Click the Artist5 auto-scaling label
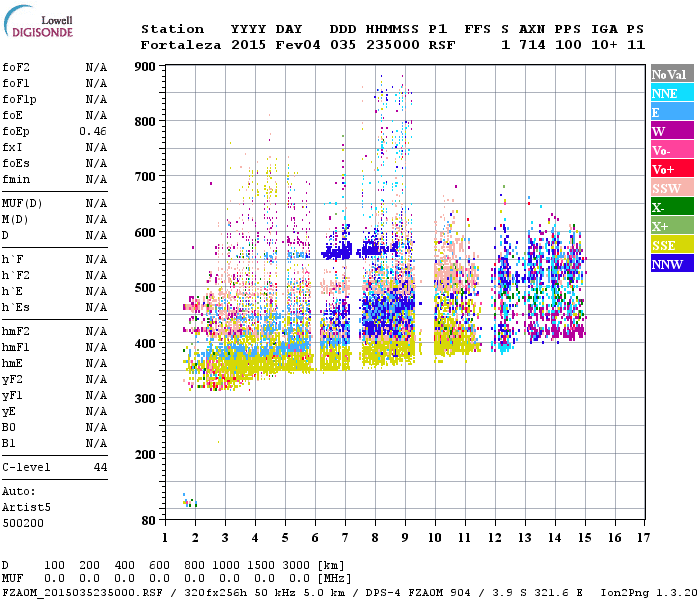The height and width of the screenshot is (600, 700). click(x=26, y=508)
